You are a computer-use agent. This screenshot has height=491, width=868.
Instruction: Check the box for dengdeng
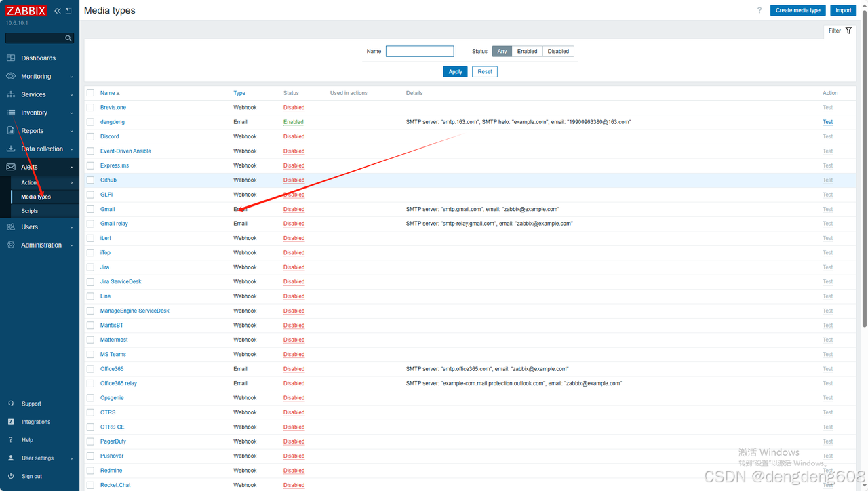tap(90, 122)
